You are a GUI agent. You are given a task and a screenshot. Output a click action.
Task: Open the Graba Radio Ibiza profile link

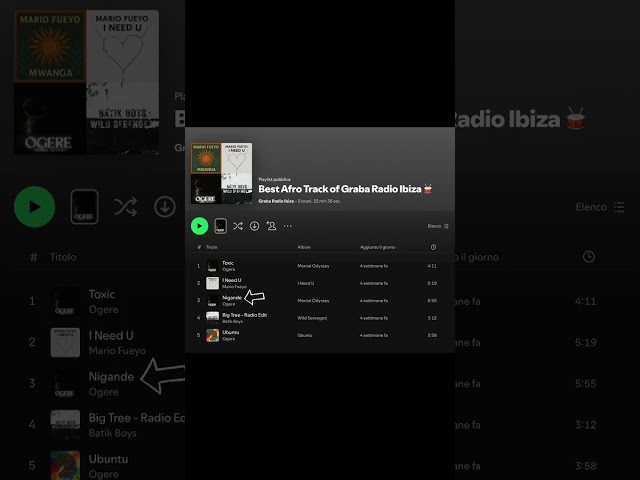click(276, 201)
